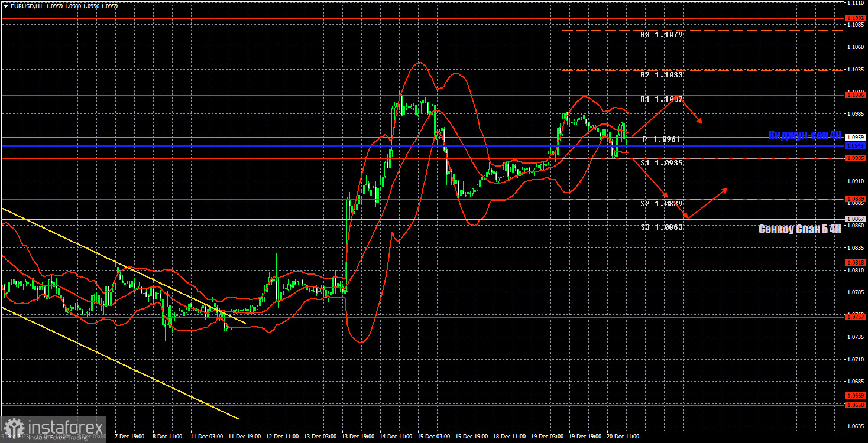Select the Киджун-сен 4Н line label
Image resolution: width=868 pixels, height=443 pixels.
tap(804, 135)
